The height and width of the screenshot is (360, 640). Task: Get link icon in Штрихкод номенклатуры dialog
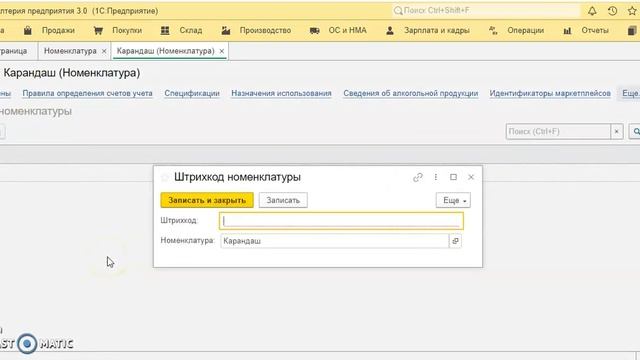pos(418,177)
